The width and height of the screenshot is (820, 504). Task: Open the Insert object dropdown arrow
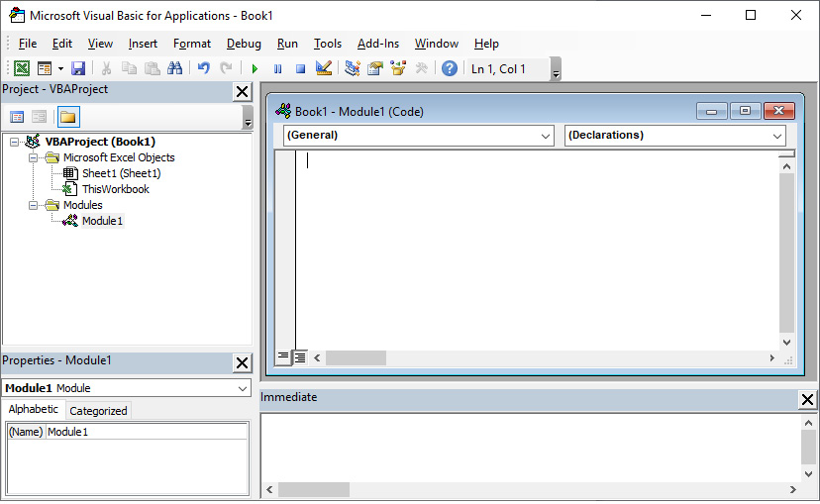(x=60, y=68)
